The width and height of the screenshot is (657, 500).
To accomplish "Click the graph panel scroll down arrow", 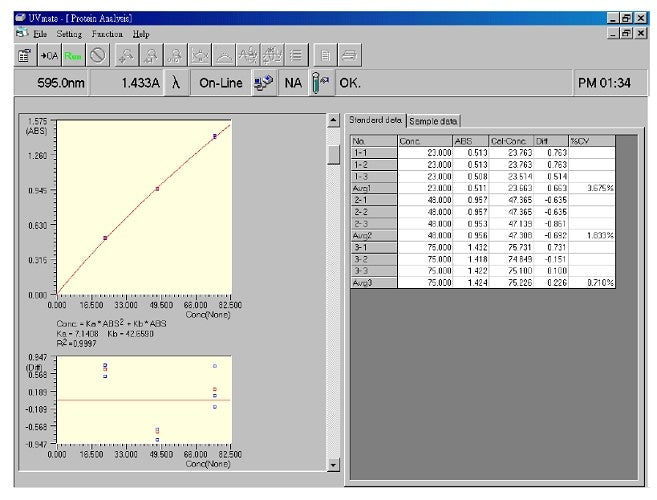I will click(333, 464).
